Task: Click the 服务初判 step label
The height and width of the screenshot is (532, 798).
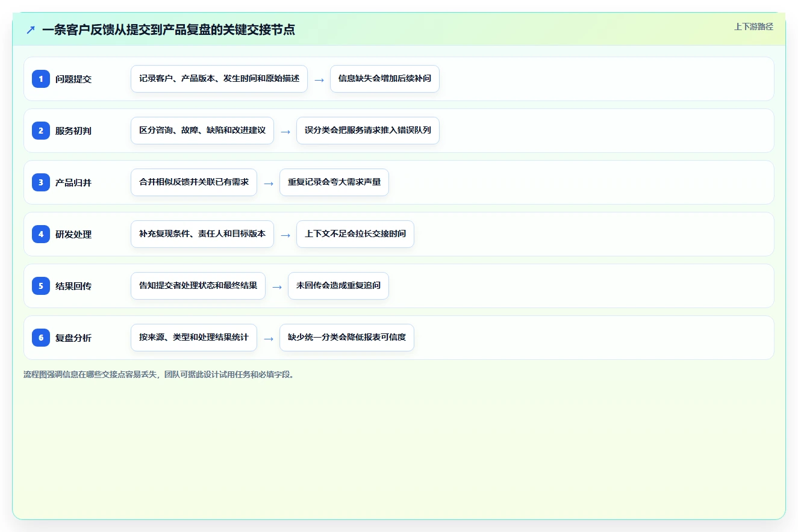Action: (73, 131)
